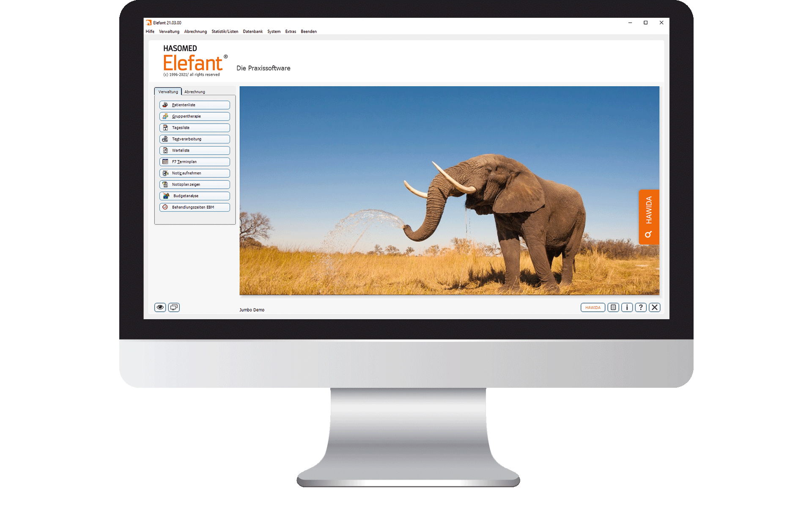
Task: Click Notizplan zeigen label
Action: pyautogui.click(x=186, y=185)
